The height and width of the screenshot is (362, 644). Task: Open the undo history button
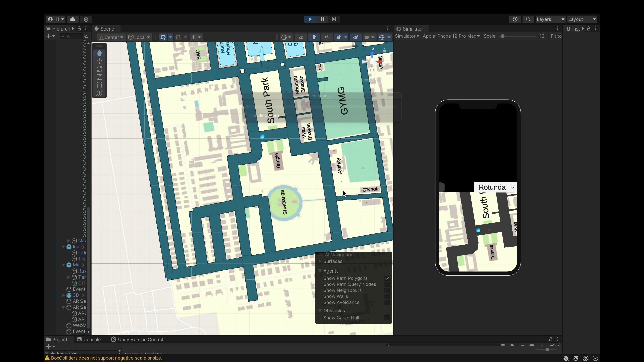[515, 19]
